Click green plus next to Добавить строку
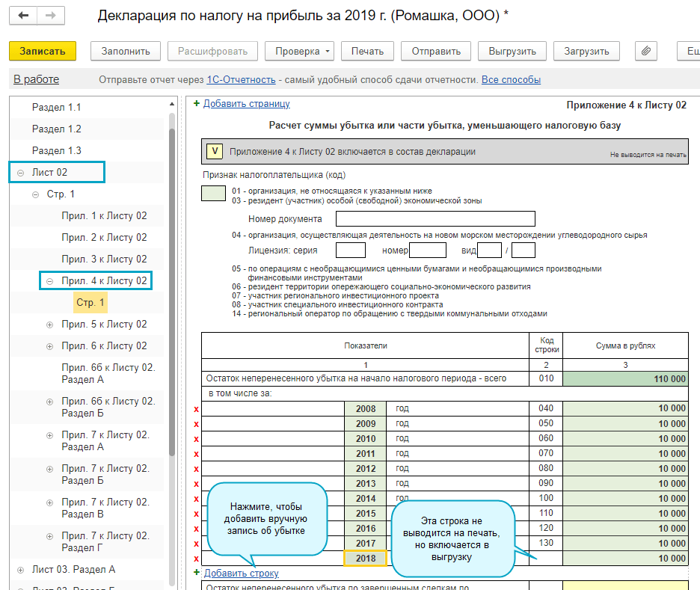 [x=197, y=574]
